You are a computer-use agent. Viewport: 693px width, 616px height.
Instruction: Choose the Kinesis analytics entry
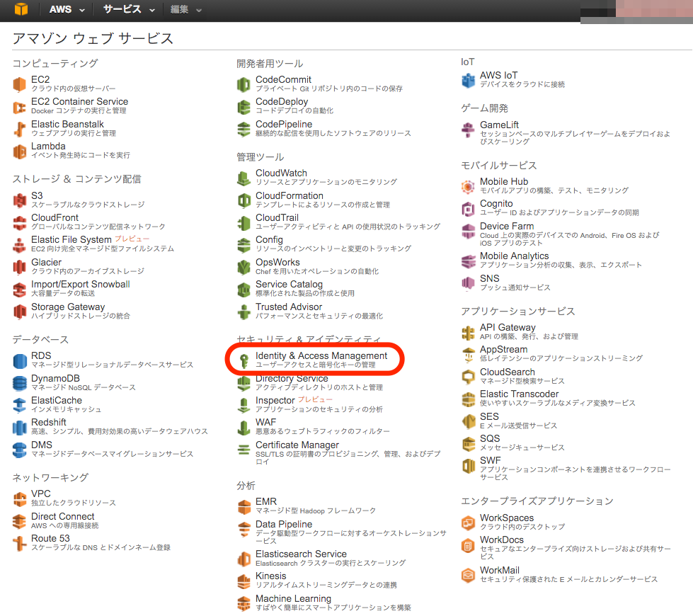[x=270, y=576]
